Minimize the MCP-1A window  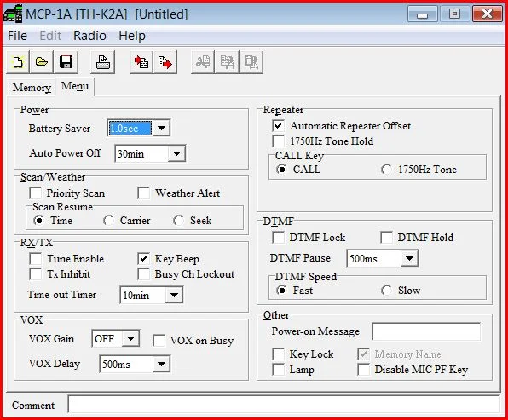point(422,14)
